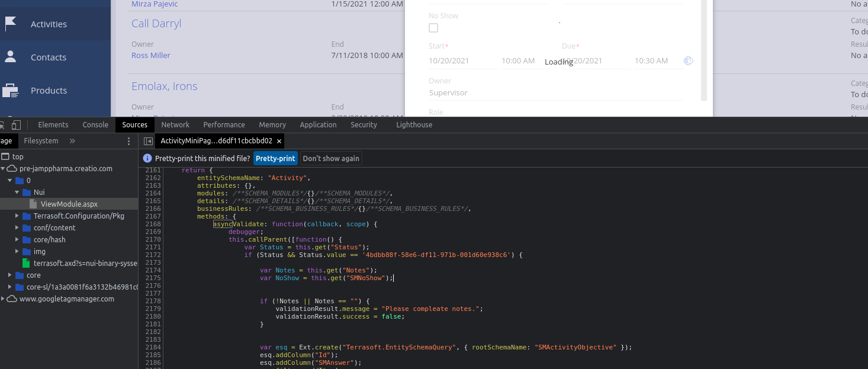Open the Performance tab
The width and height of the screenshot is (868, 369).
224,124
